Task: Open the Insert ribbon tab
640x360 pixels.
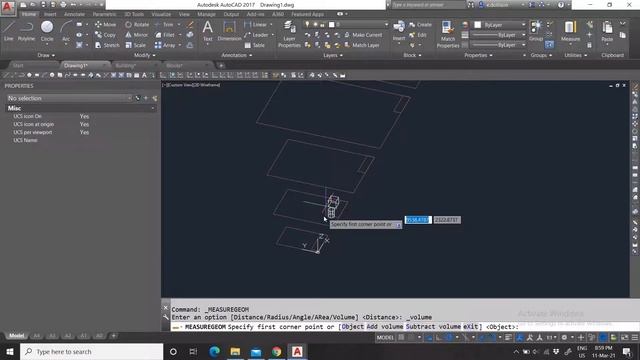Action: click(50, 14)
